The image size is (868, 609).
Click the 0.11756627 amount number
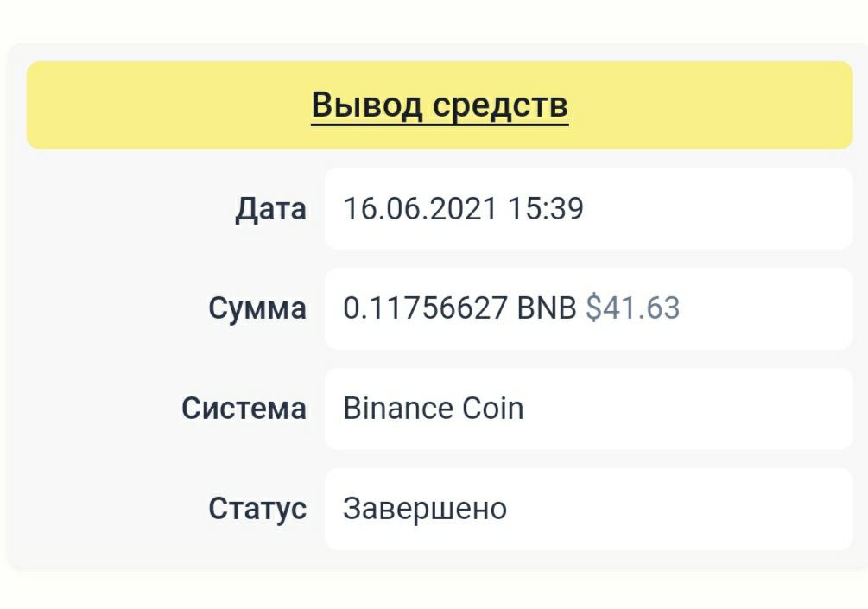point(425,308)
